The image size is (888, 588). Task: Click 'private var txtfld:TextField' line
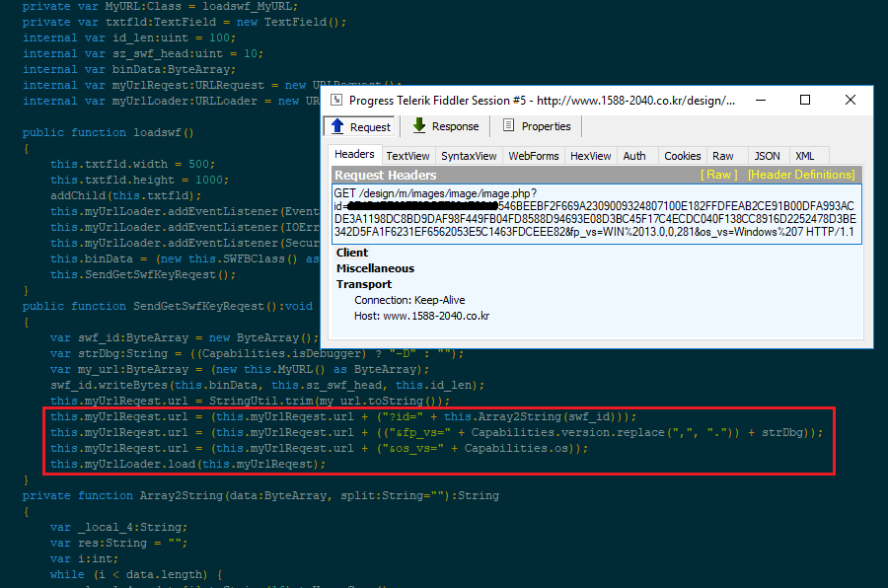(x=185, y=22)
